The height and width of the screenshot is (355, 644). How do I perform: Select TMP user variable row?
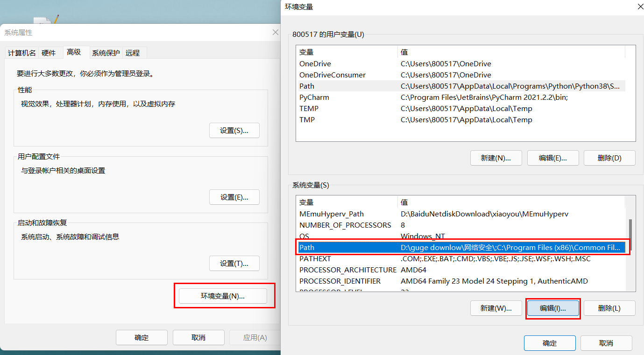pyautogui.click(x=461, y=119)
